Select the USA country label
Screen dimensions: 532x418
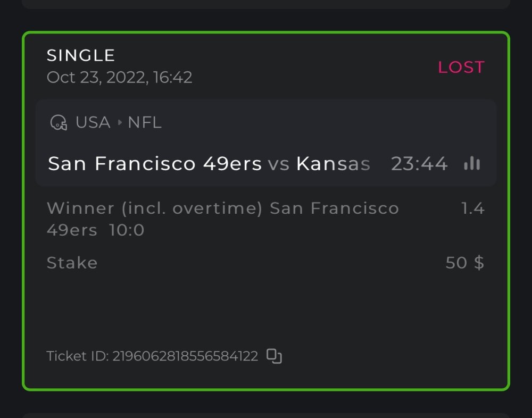(x=93, y=123)
